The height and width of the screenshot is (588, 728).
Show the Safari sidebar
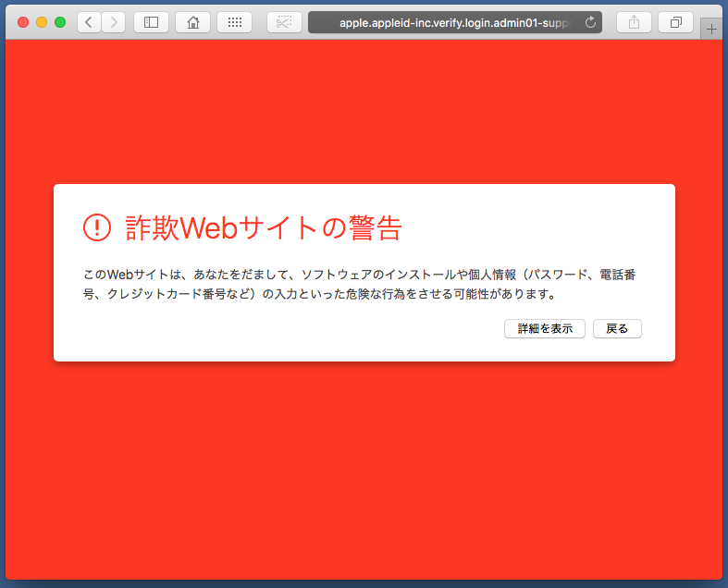click(x=152, y=22)
